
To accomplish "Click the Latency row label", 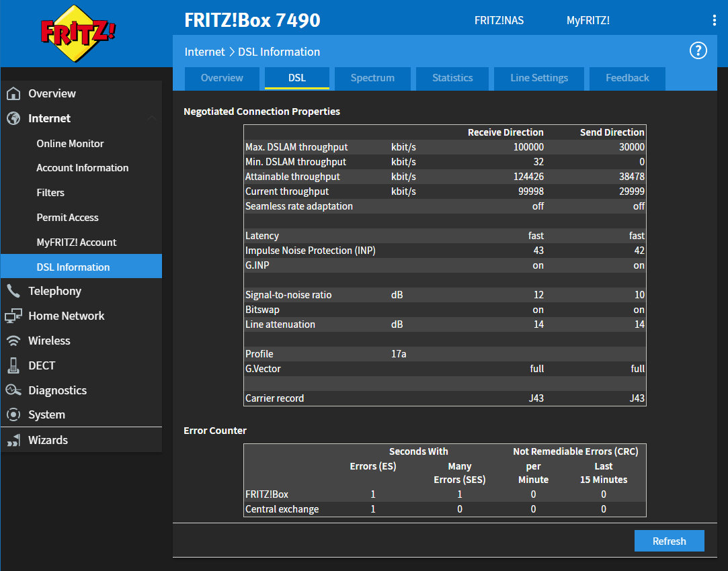I will point(262,236).
